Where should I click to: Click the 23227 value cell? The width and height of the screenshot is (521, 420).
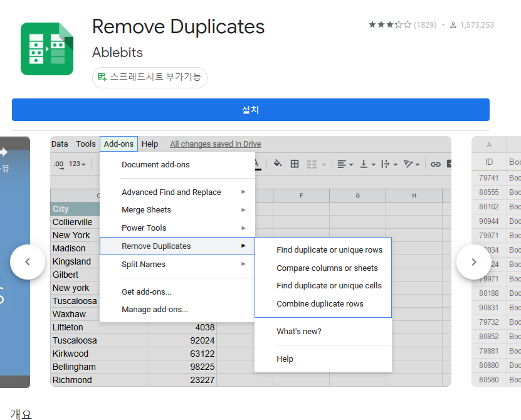click(182, 380)
